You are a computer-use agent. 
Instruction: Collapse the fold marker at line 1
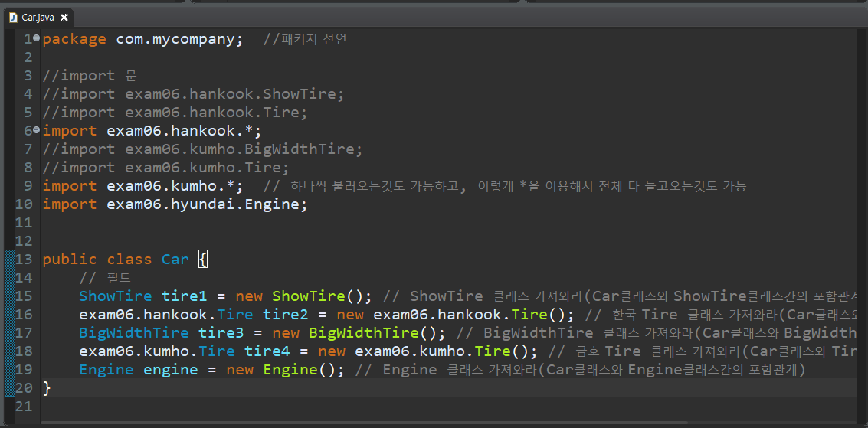coord(37,38)
